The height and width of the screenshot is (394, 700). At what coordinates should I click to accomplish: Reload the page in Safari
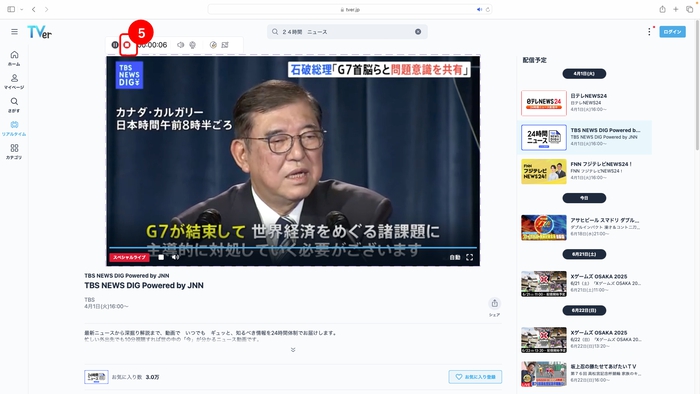click(x=488, y=9)
